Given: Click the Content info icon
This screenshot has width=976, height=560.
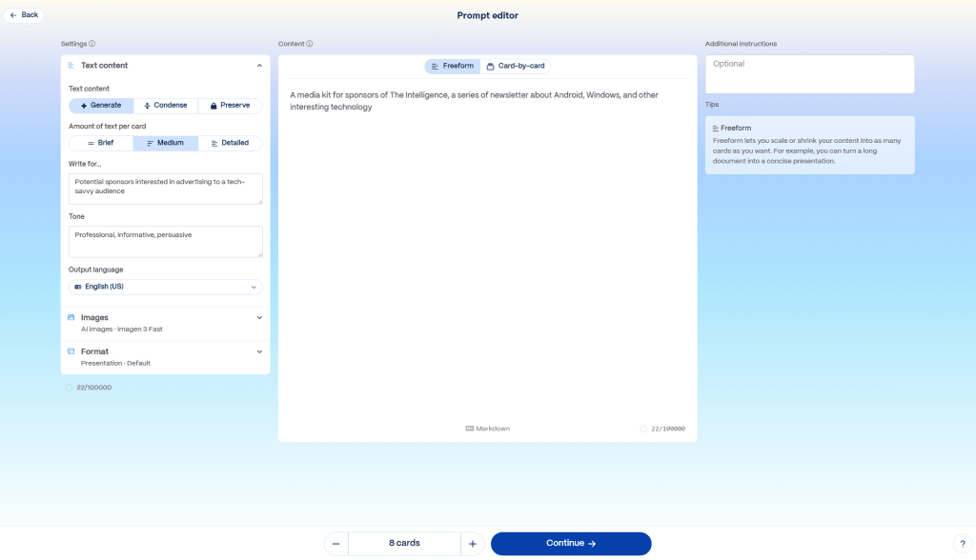Looking at the screenshot, I should click(x=310, y=44).
